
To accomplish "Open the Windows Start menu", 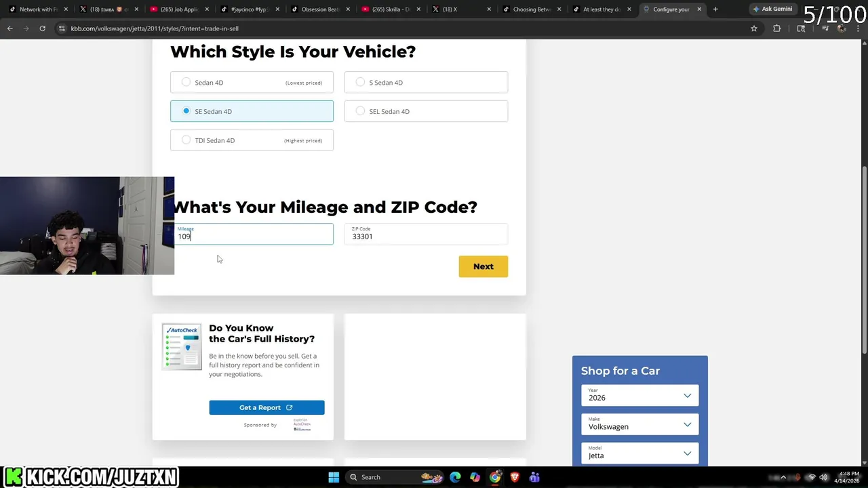I will [334, 477].
